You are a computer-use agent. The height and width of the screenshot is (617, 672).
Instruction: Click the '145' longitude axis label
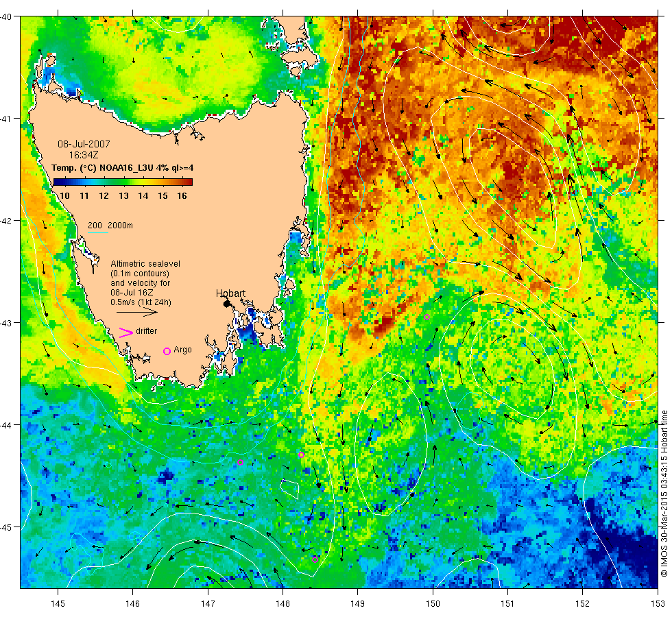58,604
